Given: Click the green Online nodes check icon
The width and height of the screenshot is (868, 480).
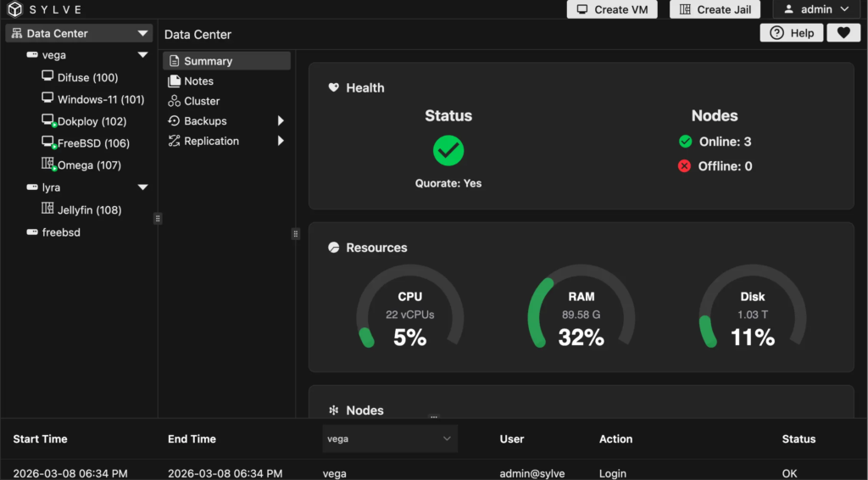Looking at the screenshot, I should point(685,141).
